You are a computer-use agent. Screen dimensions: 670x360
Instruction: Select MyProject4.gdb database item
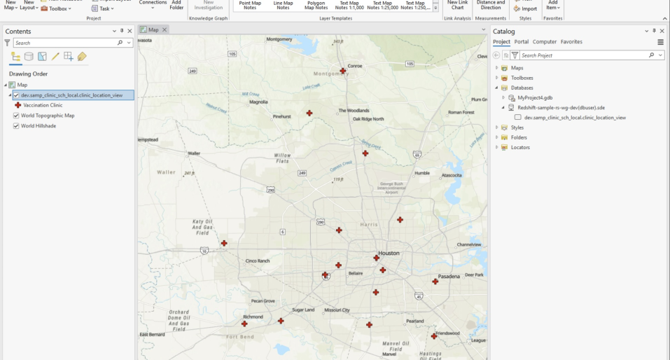coord(535,98)
